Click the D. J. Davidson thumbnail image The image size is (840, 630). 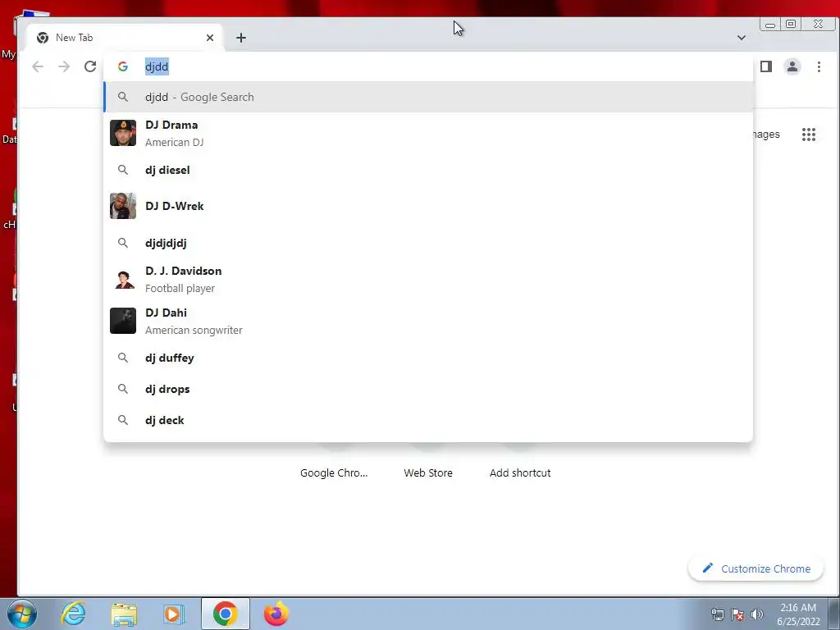click(x=124, y=280)
